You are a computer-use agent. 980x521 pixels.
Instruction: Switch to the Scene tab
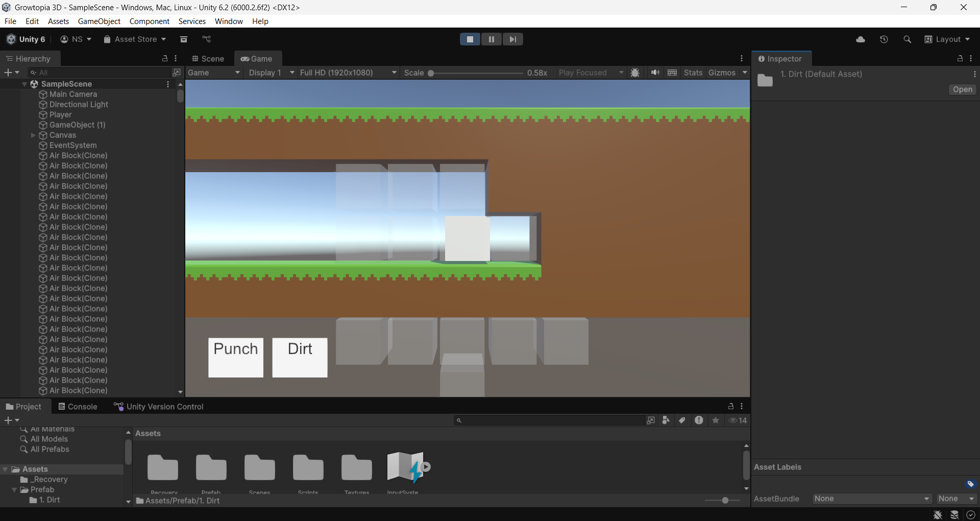208,59
